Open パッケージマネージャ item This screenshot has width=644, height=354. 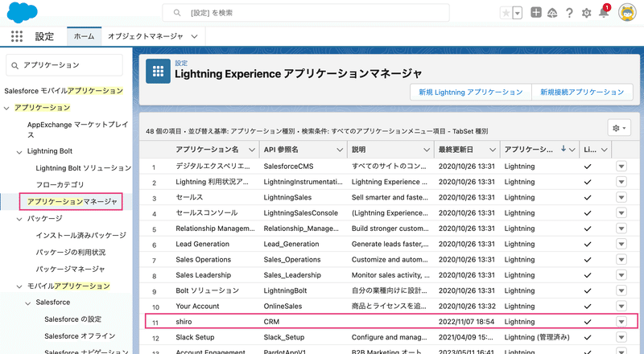click(x=70, y=269)
